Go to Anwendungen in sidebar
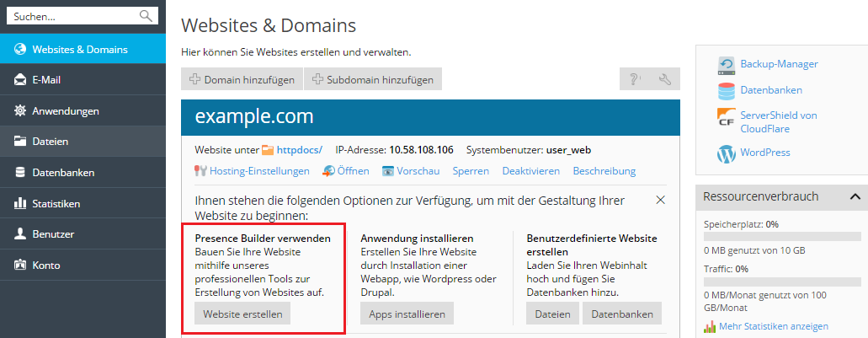 click(x=65, y=110)
